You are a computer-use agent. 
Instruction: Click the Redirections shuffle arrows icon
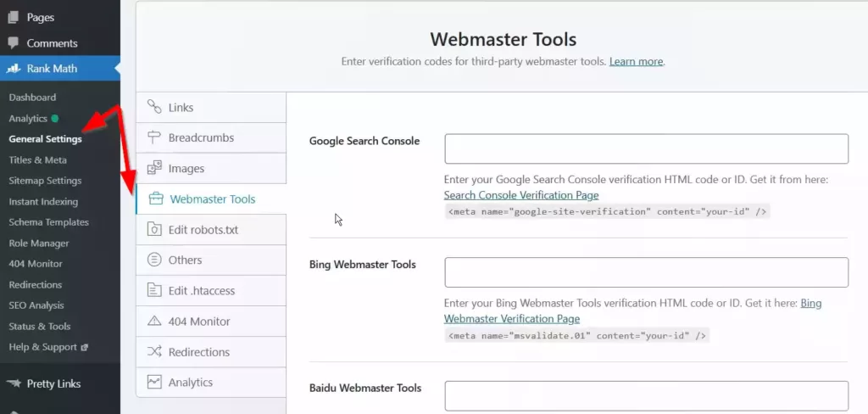coord(154,351)
